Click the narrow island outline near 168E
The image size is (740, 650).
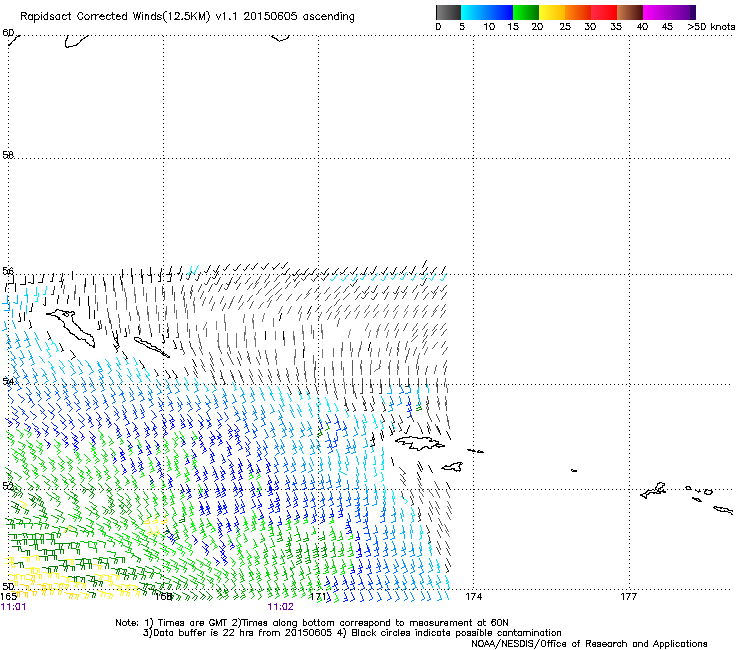pyautogui.click(x=151, y=347)
